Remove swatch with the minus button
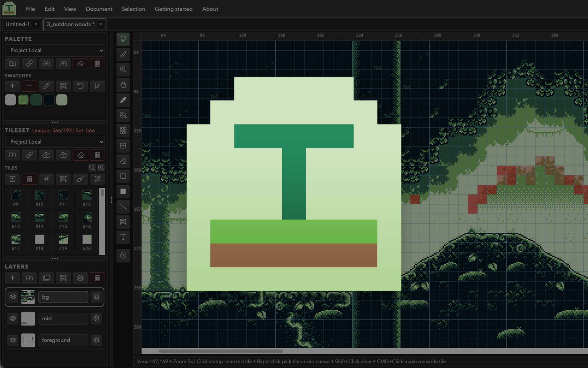588x368 pixels. [x=29, y=86]
